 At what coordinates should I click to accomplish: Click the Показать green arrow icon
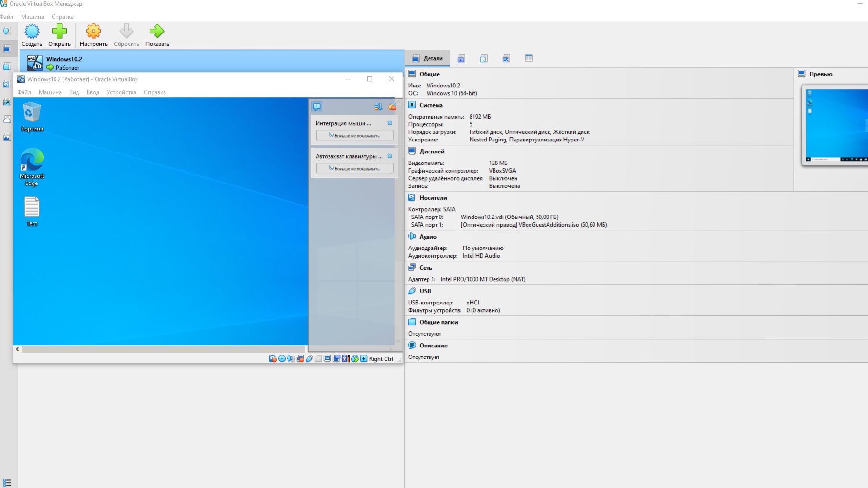pyautogui.click(x=157, y=32)
